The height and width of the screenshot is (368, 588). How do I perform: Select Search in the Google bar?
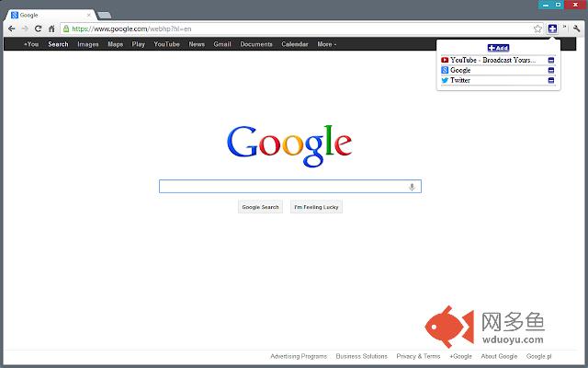click(x=58, y=44)
